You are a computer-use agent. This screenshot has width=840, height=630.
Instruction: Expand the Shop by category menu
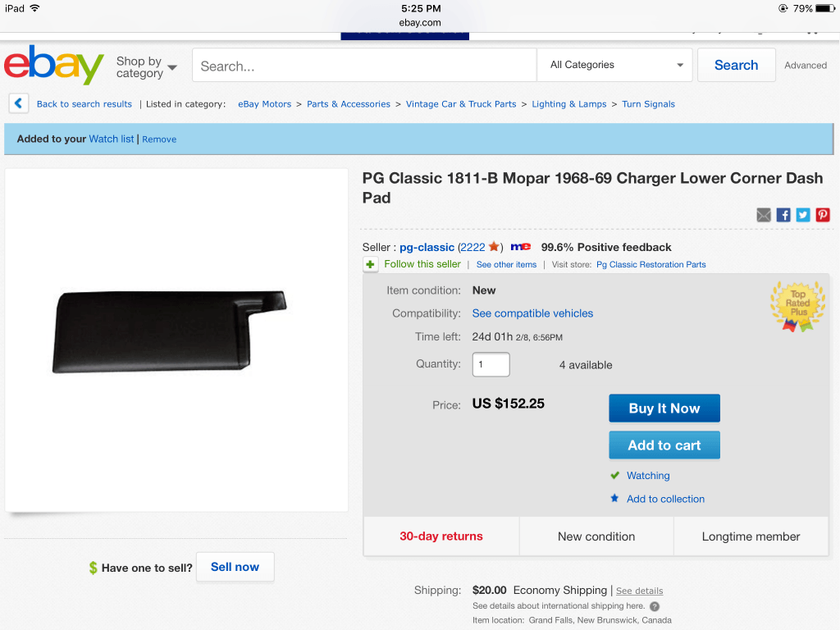pos(146,67)
